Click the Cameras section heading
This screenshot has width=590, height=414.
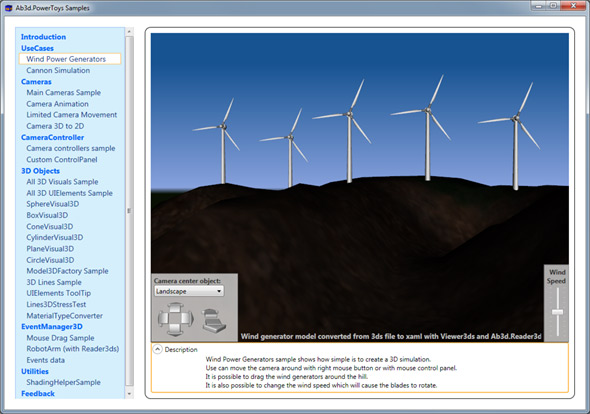coord(36,82)
